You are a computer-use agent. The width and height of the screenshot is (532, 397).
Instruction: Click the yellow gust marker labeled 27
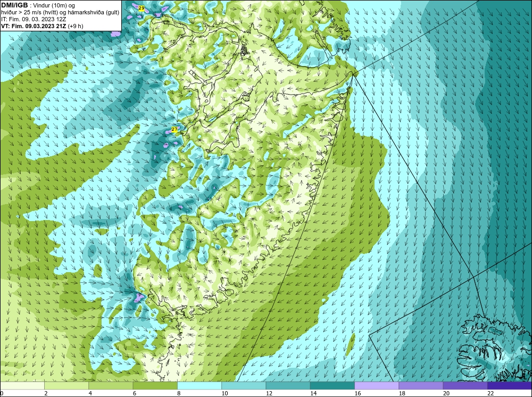tap(174, 130)
